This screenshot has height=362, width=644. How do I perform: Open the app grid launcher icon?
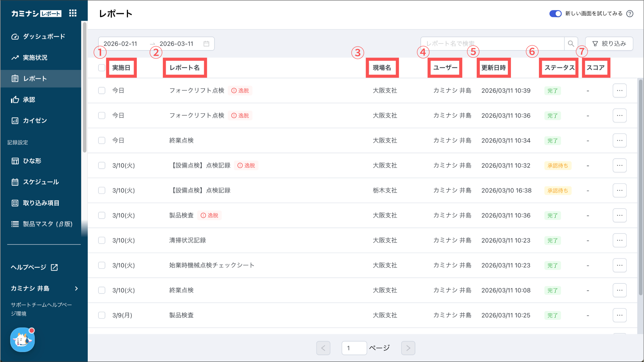click(73, 13)
